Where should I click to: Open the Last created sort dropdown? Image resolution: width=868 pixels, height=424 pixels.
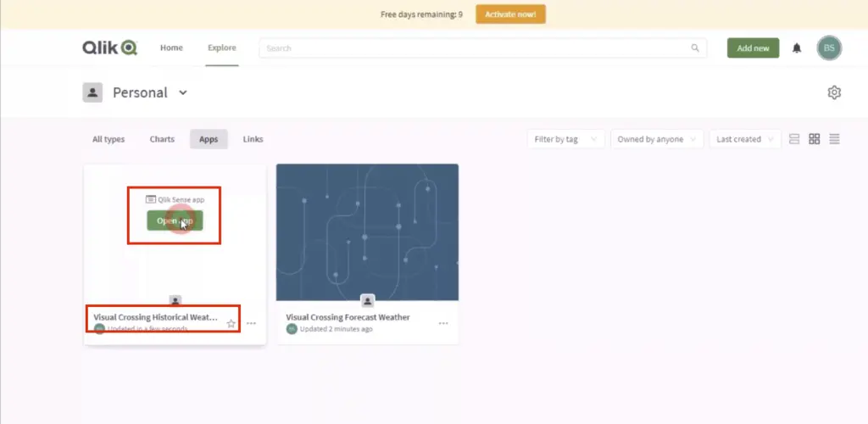pos(745,139)
